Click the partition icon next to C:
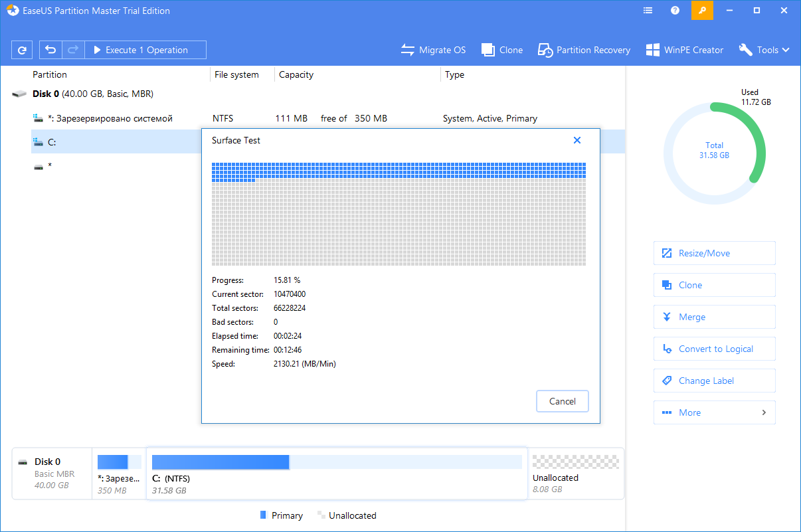Viewport: 801px width, 532px height. 39,142
